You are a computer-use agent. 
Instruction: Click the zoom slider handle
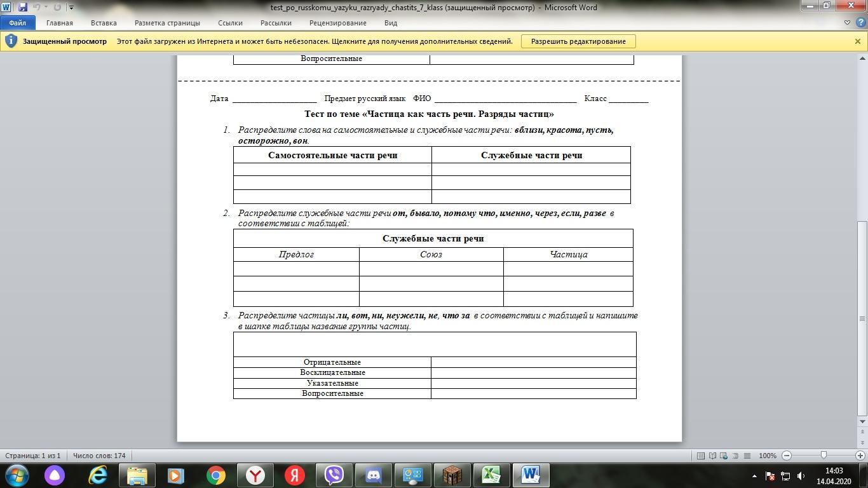tap(824, 456)
